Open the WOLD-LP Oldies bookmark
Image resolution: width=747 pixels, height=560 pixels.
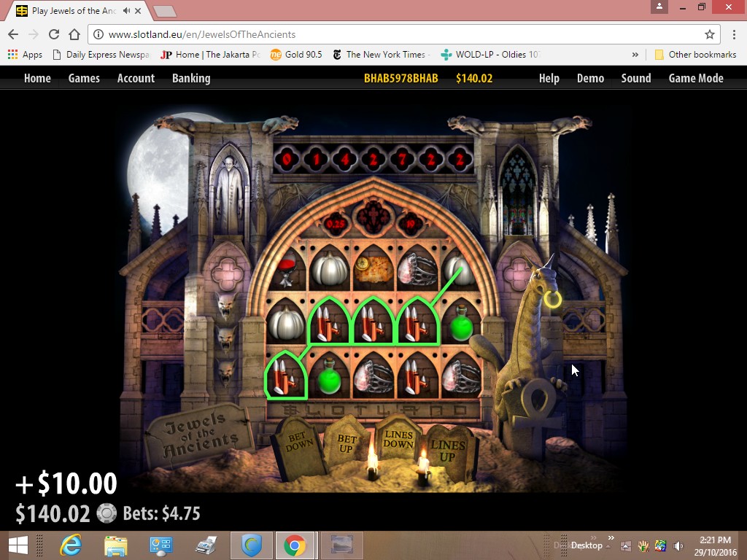click(490, 54)
